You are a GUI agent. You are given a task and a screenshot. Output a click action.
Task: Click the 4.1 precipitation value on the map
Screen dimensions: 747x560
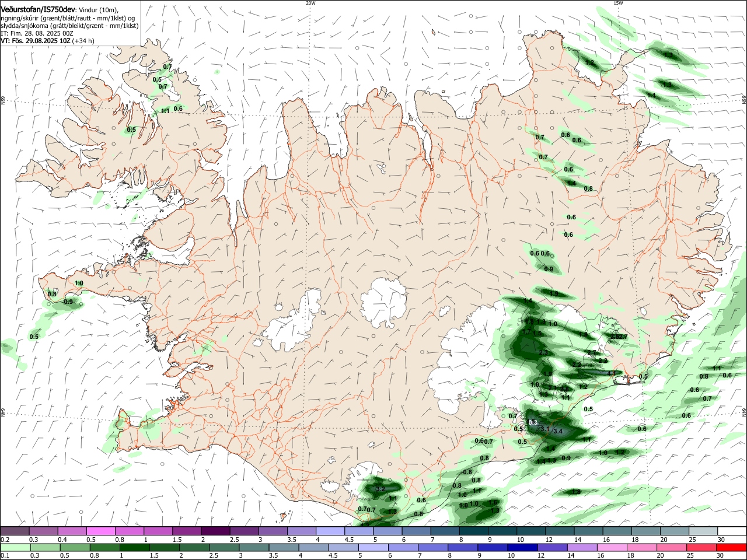612,373
